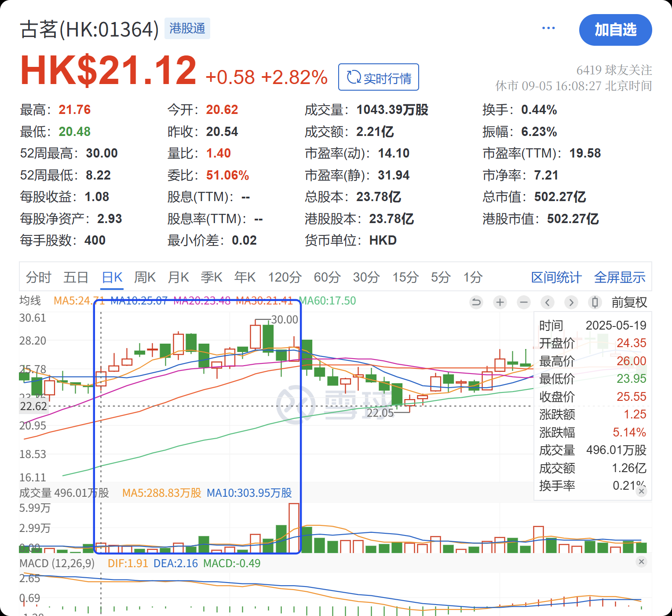Click the 均线 indicator label
This screenshot has width=672, height=616.
pos(30,301)
